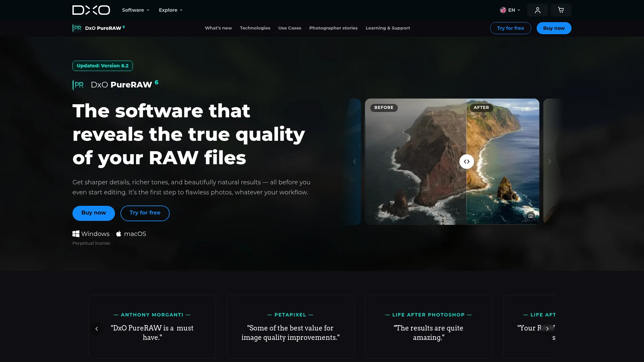
Task: Show previous before/after image
Action: (x=355, y=162)
